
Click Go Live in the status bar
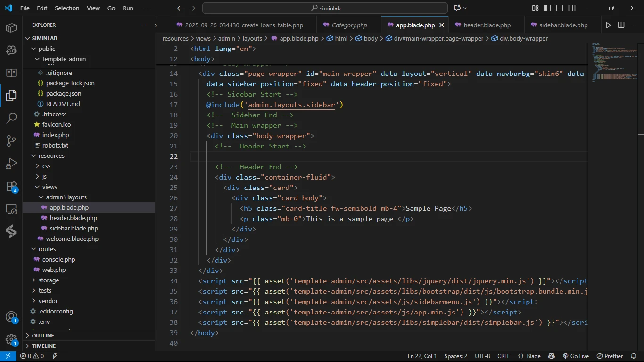point(576,356)
